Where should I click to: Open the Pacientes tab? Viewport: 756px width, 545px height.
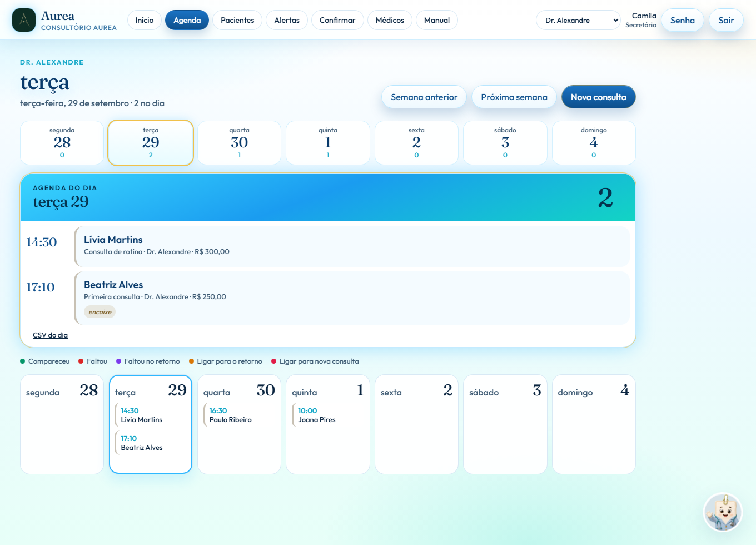coord(237,20)
